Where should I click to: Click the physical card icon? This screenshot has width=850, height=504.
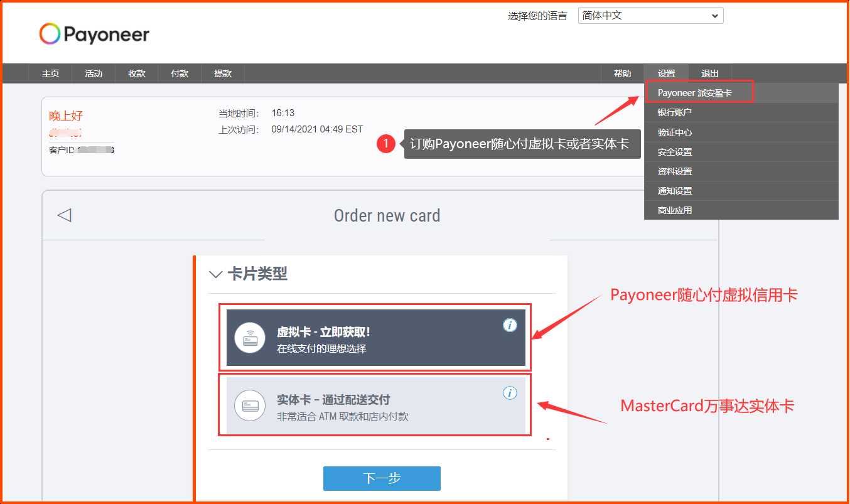coord(250,405)
